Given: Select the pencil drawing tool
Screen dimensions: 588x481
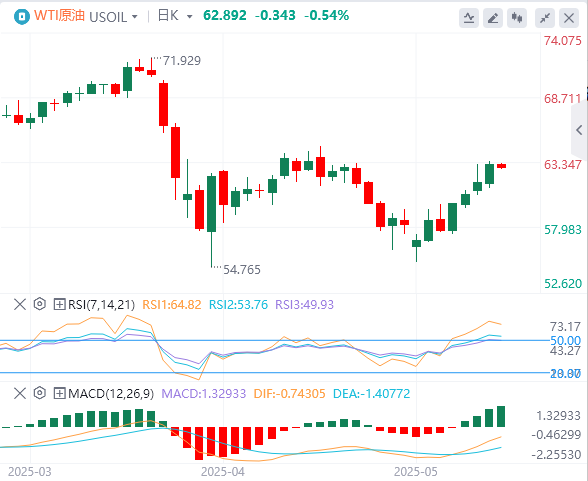Looking at the screenshot, I should 493,18.
